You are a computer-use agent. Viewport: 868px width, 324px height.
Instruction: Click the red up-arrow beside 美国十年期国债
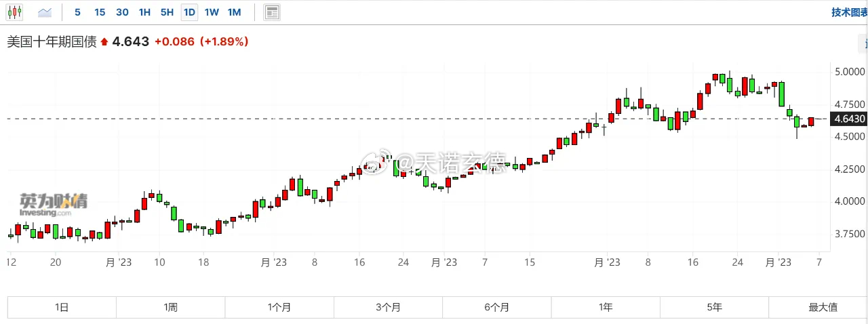coord(104,42)
